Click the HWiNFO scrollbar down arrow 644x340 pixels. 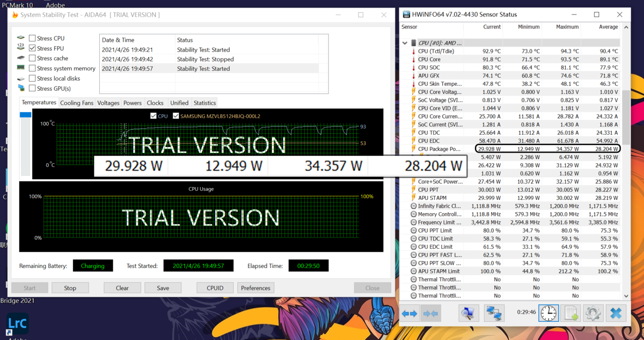[626, 296]
